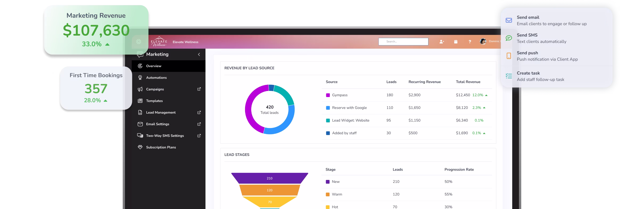This screenshot has width=644, height=209.
Task: Collapse the Marketing sidebar with chevron
Action: click(199, 54)
